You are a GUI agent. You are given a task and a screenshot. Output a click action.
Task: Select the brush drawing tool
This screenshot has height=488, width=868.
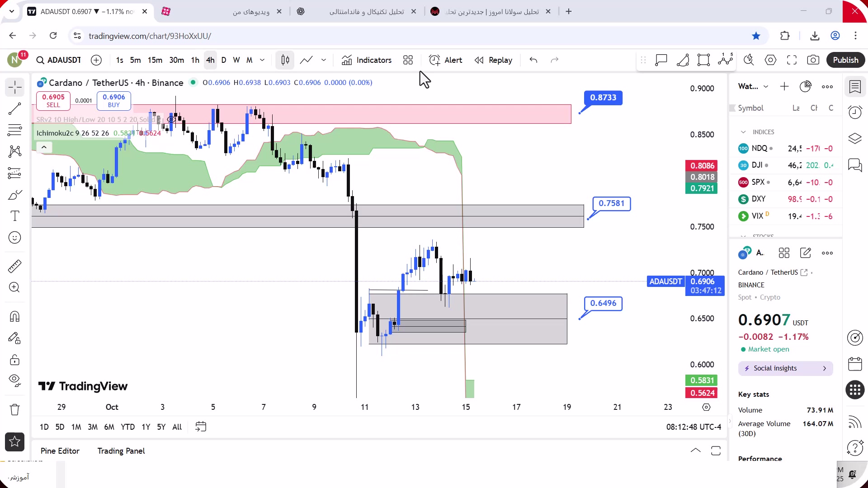[x=14, y=195]
